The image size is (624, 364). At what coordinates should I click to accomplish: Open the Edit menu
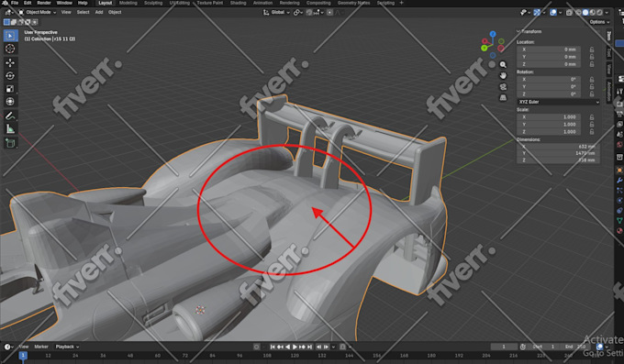[28, 3]
